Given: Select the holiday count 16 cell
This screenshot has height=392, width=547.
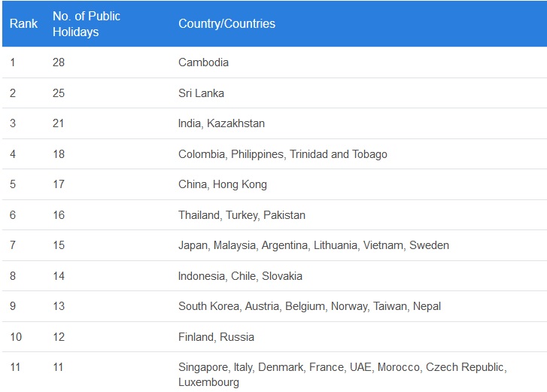Looking at the screenshot, I should point(59,215).
